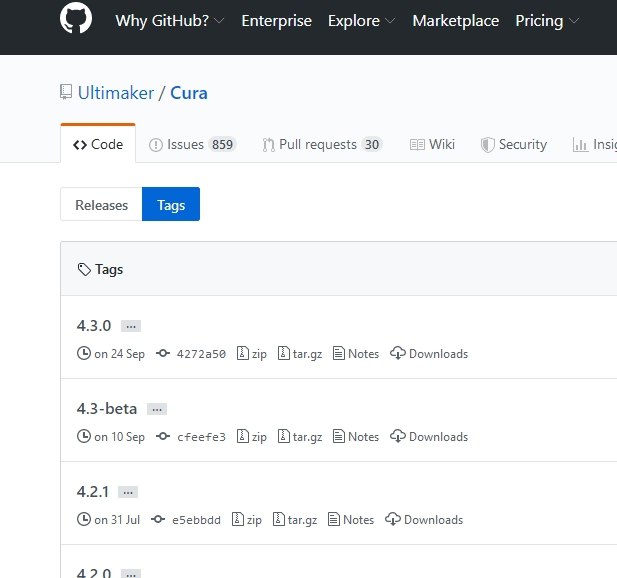Open the Why GitHub? dropdown menu
617x578 pixels.
click(x=170, y=21)
